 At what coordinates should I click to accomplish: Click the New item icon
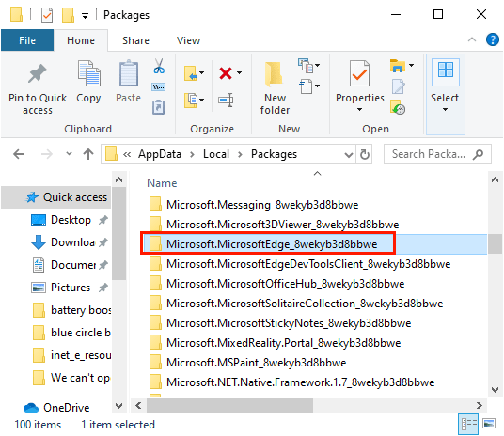pos(306,66)
